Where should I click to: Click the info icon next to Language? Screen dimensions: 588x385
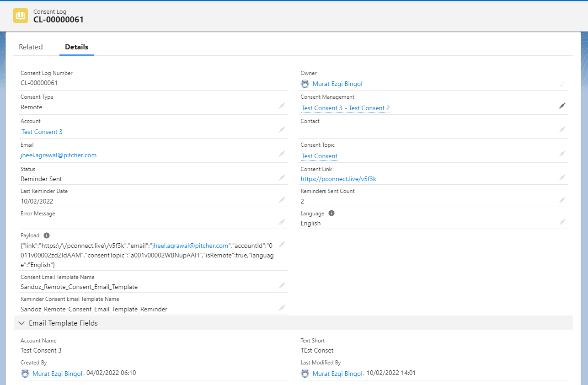(x=331, y=213)
